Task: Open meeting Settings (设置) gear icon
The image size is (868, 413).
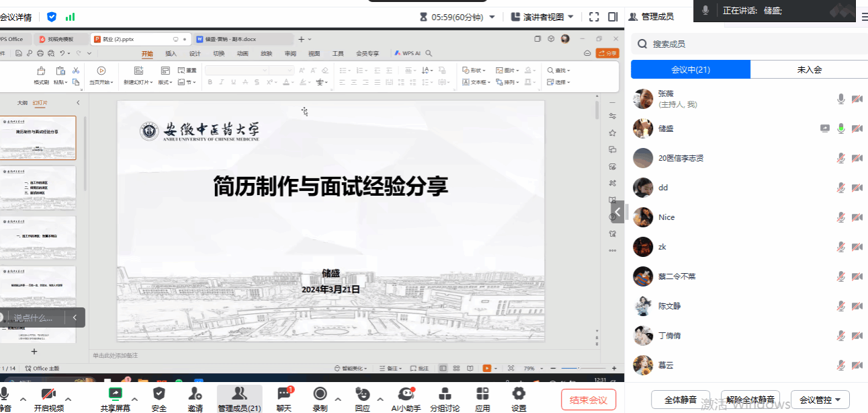Action: 519,394
